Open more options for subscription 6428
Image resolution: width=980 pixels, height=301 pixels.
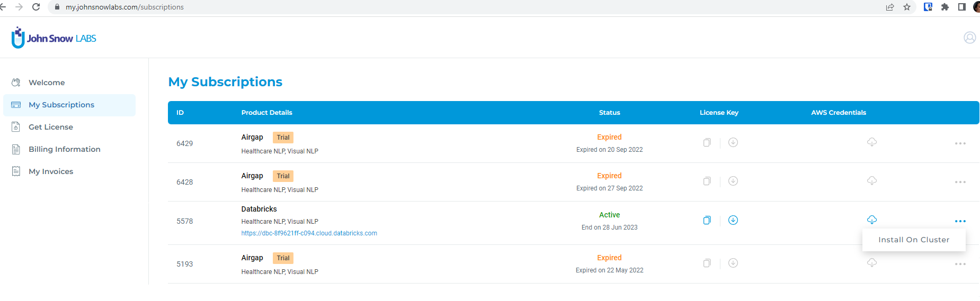click(960, 182)
